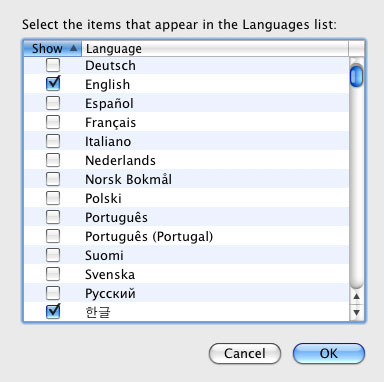Select the Norsk Bokmål row text
The image size is (384, 382).
pos(129,179)
